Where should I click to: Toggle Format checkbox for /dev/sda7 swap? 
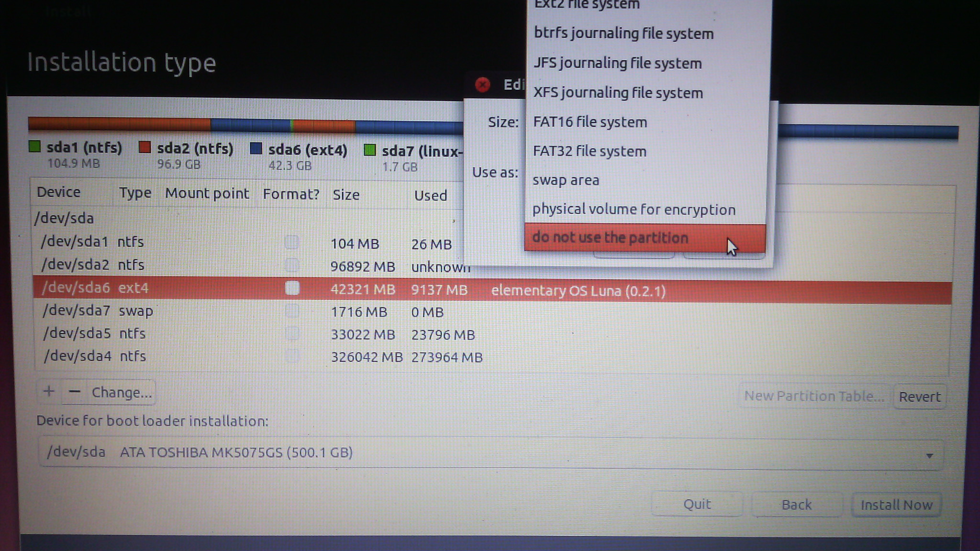pyautogui.click(x=292, y=311)
